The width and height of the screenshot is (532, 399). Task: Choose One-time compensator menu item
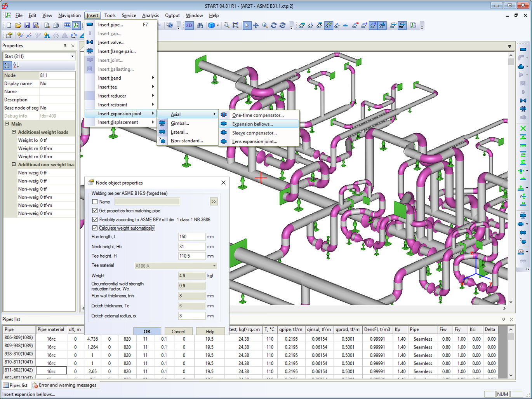tap(259, 115)
